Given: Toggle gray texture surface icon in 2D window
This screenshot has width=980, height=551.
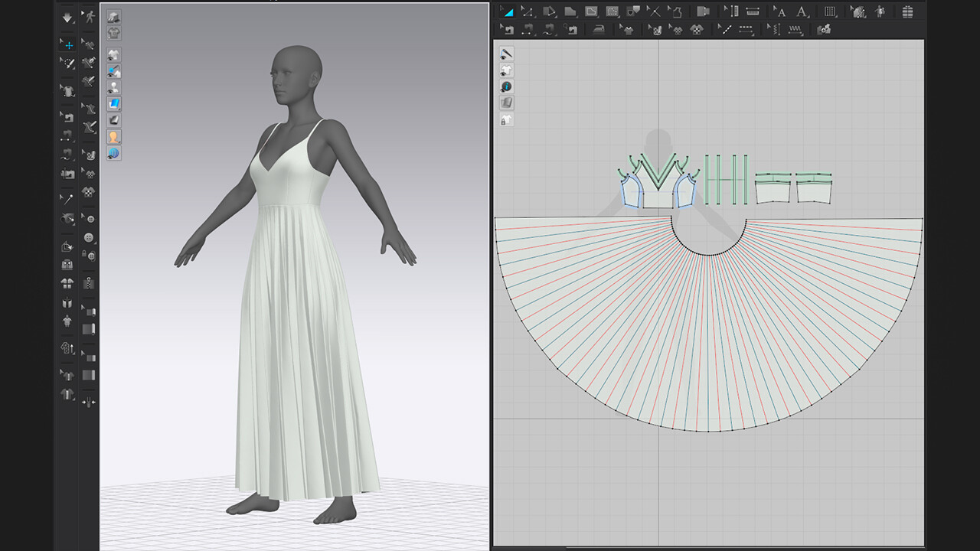Looking at the screenshot, I should pos(506,103).
